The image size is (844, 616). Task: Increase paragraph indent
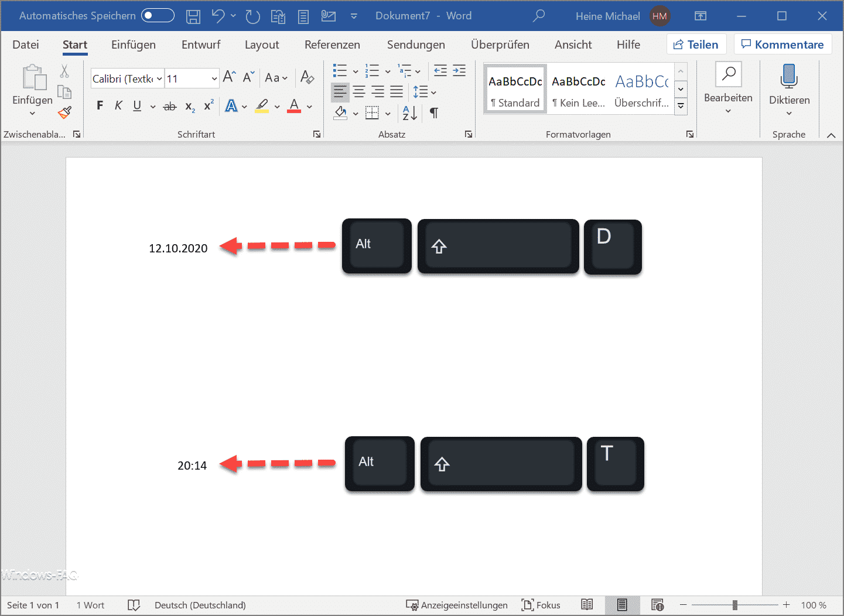(x=459, y=71)
